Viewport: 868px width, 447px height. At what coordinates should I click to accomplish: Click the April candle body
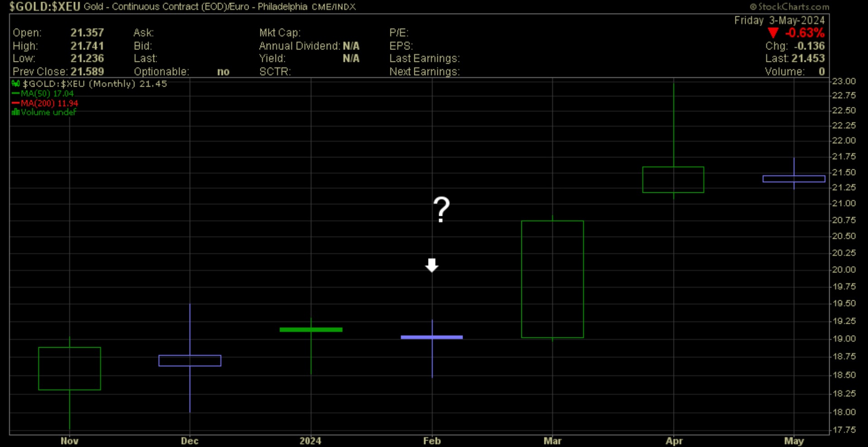point(673,180)
